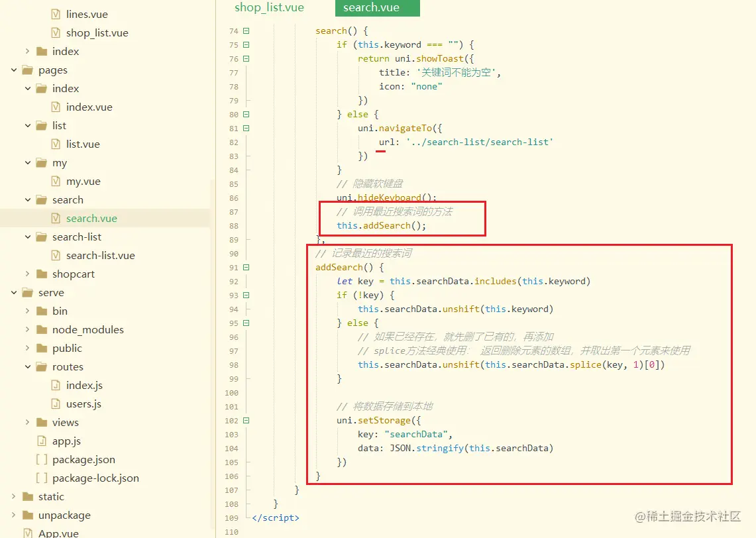This screenshot has height=538, width=756.
Task: Select line number 102 in the gutter
Action: (x=231, y=420)
